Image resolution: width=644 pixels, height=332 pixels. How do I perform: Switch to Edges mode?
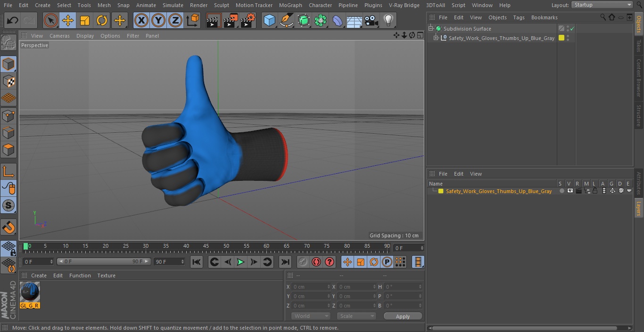pos(8,133)
